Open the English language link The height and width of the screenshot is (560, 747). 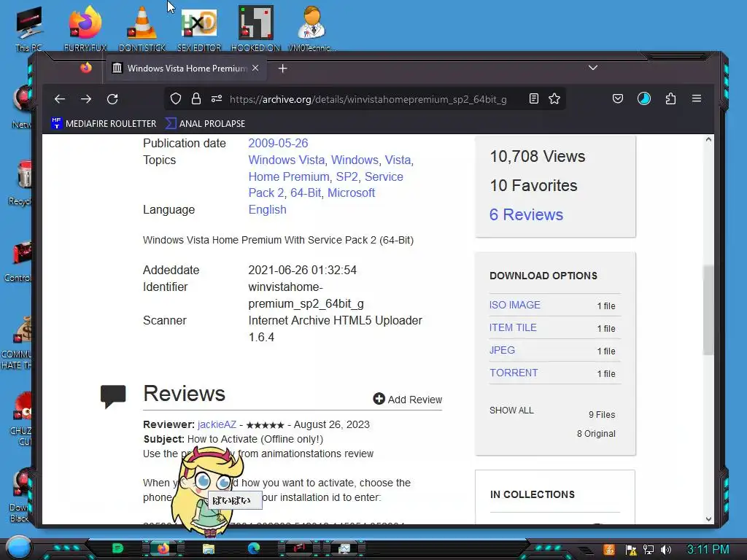267,209
